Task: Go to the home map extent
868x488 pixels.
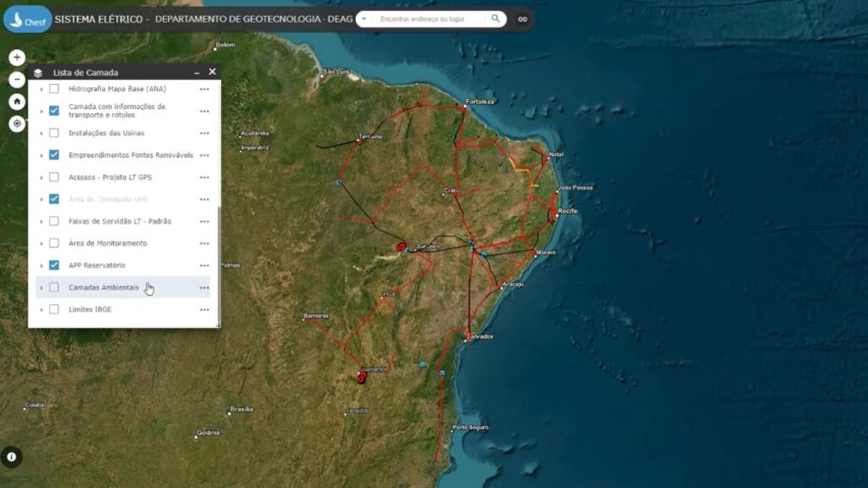Action: click(x=17, y=102)
